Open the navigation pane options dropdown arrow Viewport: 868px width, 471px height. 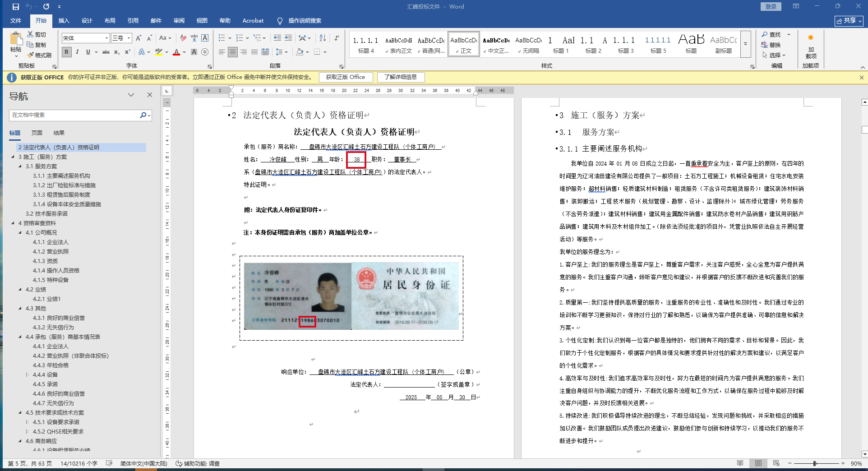(131, 95)
